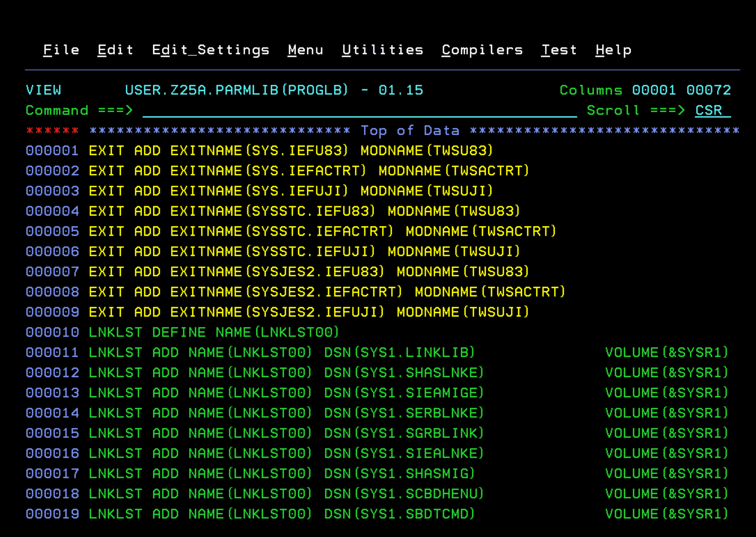Open the Test menu

coord(559,50)
